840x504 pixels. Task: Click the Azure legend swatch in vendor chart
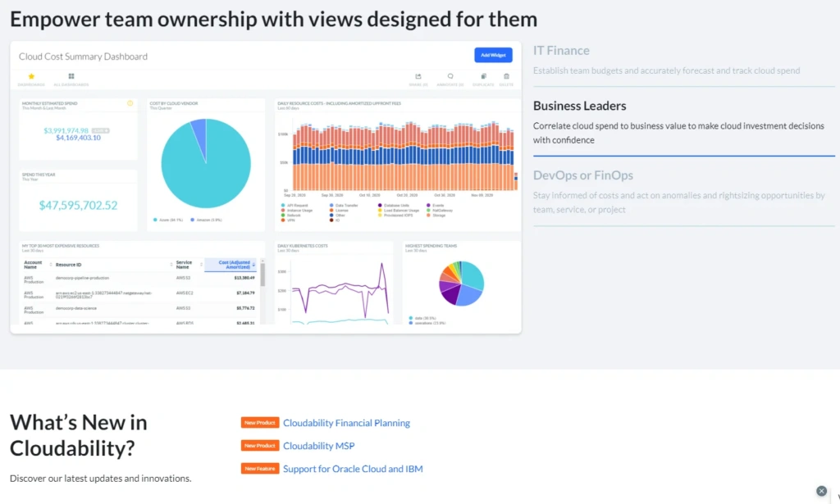pos(155,220)
